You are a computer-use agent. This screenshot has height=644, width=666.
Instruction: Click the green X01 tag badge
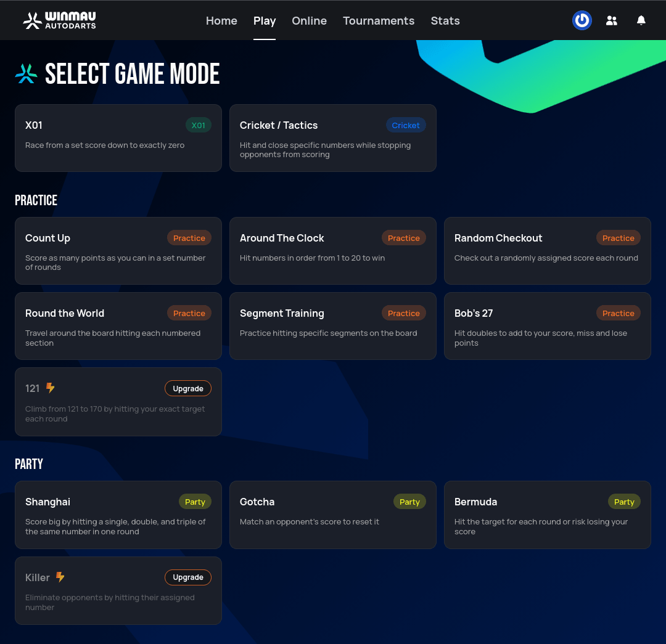[x=199, y=125]
